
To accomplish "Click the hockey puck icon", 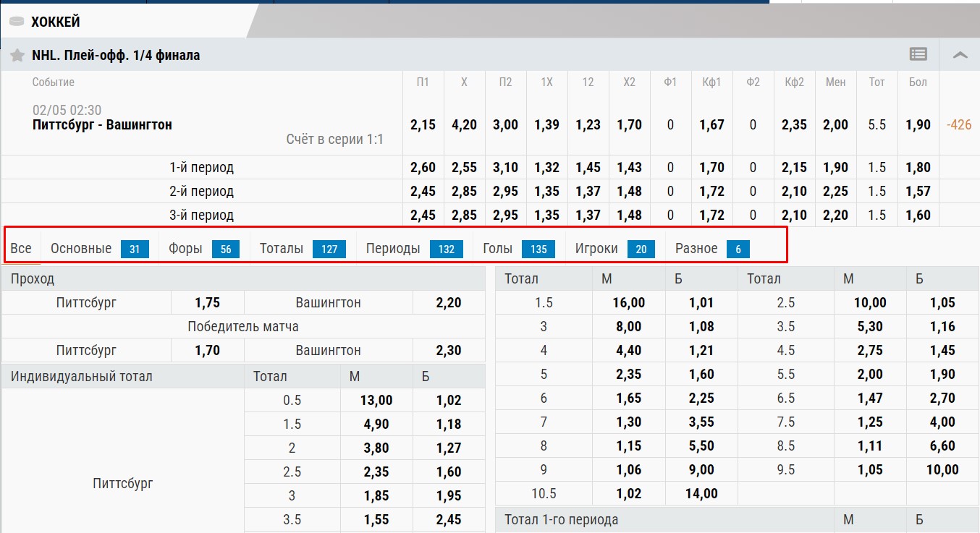I will point(16,22).
